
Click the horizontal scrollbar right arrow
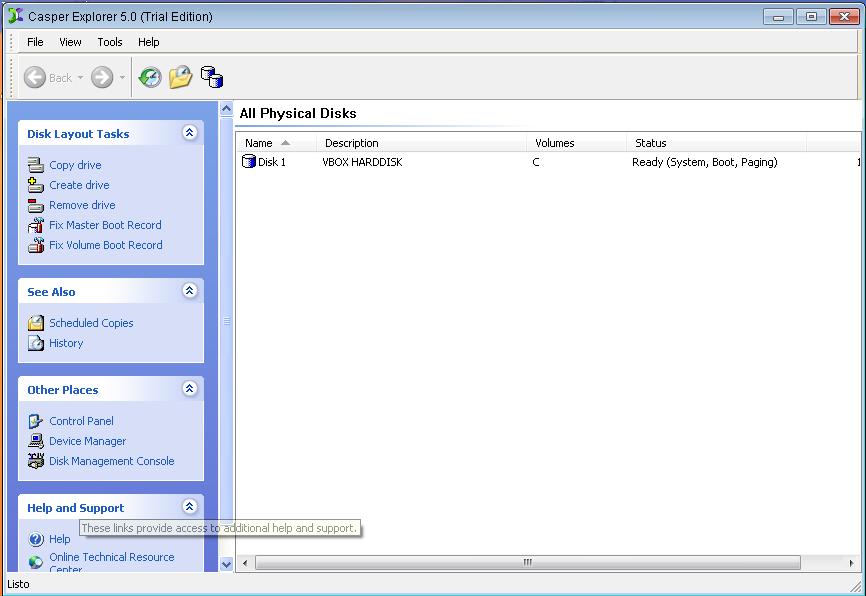pos(851,563)
